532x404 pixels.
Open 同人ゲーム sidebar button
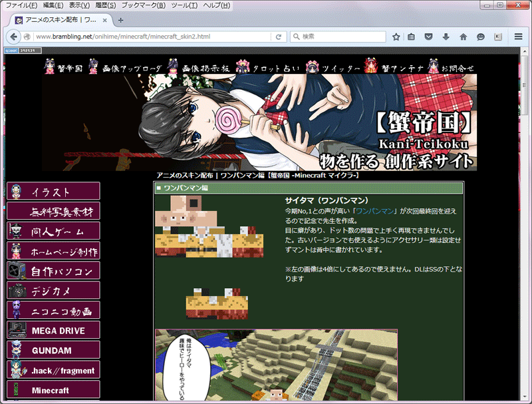tap(54, 231)
